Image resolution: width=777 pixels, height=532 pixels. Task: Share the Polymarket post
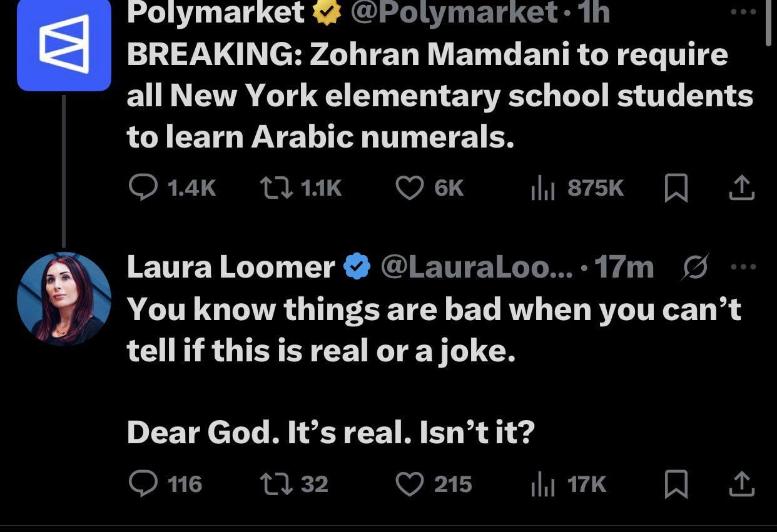pos(742,188)
